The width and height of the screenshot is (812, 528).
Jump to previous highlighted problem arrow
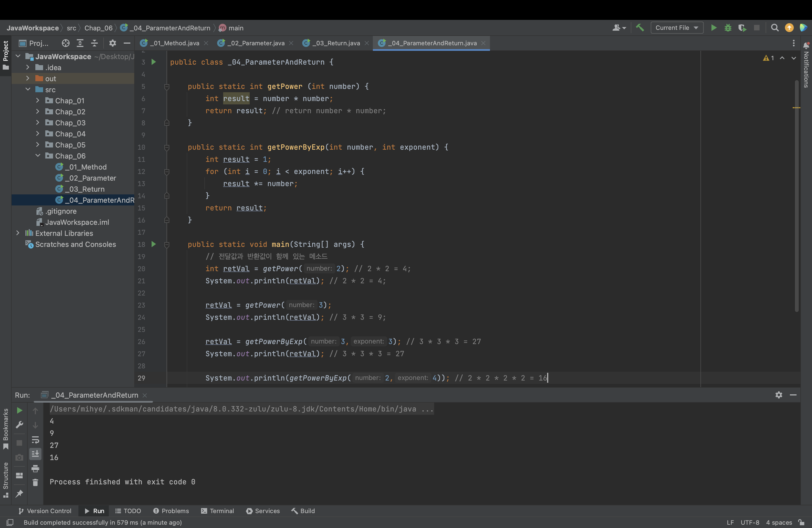(782, 58)
